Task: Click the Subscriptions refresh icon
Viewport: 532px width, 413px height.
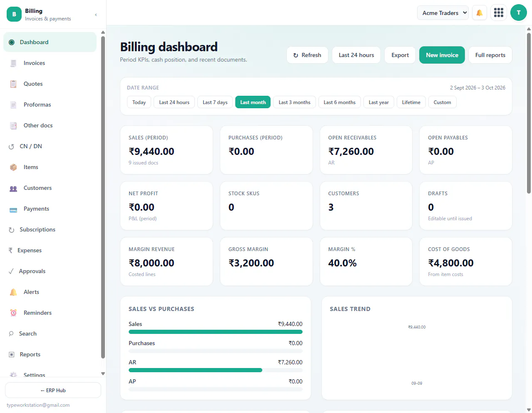Action: click(x=11, y=230)
